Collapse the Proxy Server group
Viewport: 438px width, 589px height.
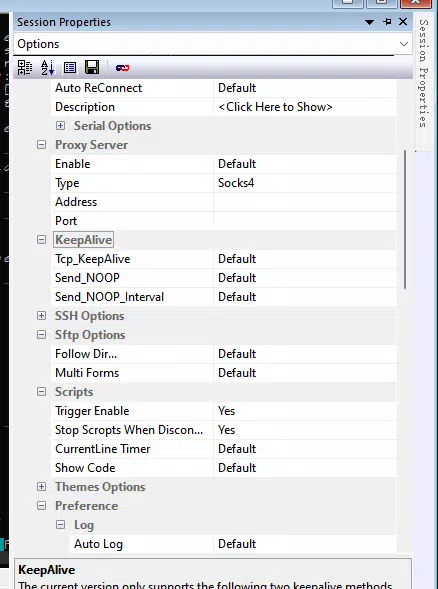pyautogui.click(x=41, y=145)
